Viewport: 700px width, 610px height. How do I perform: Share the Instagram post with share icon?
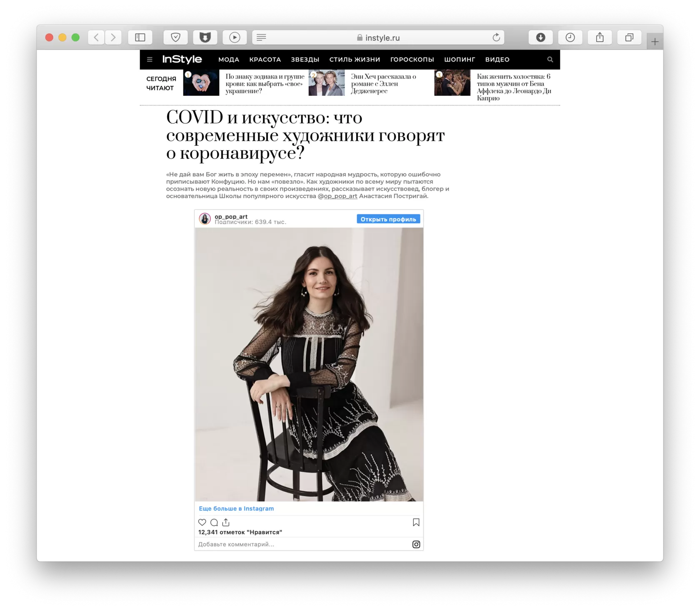point(226,522)
